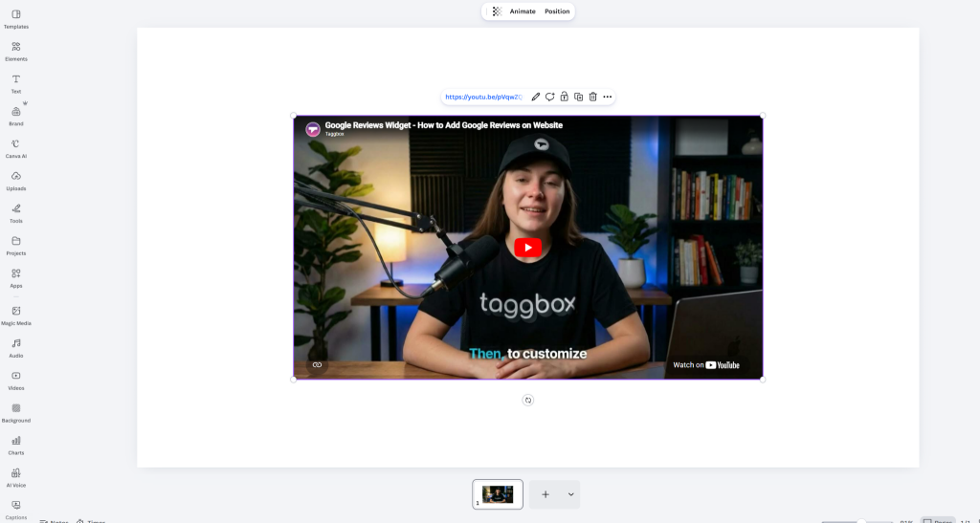The width and height of the screenshot is (980, 523).
Task: Open the Position panel
Action: coord(557,11)
